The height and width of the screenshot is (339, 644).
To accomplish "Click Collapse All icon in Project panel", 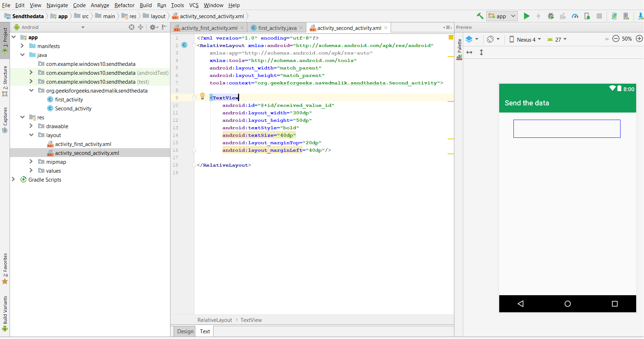I will (141, 27).
